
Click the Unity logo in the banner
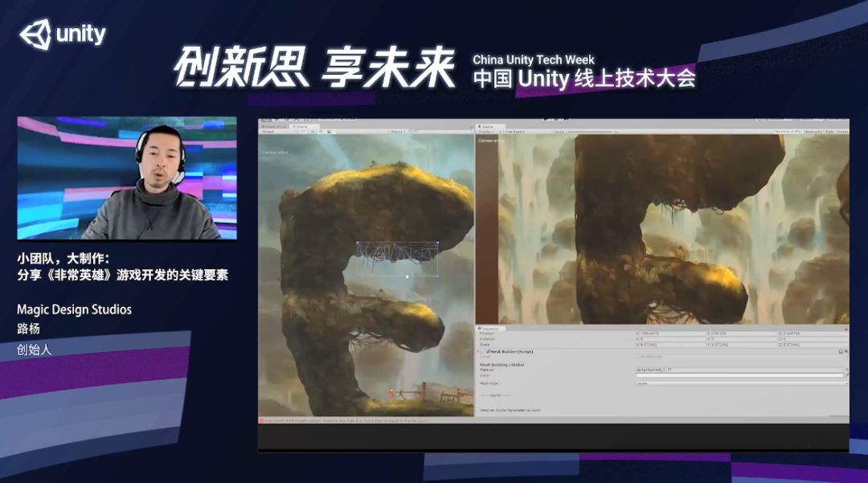click(x=63, y=35)
